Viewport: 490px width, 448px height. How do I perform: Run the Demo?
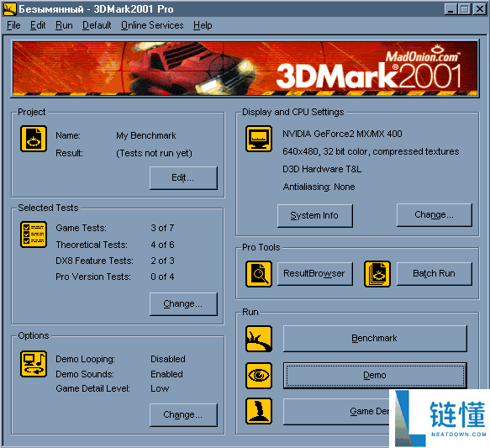click(x=375, y=375)
